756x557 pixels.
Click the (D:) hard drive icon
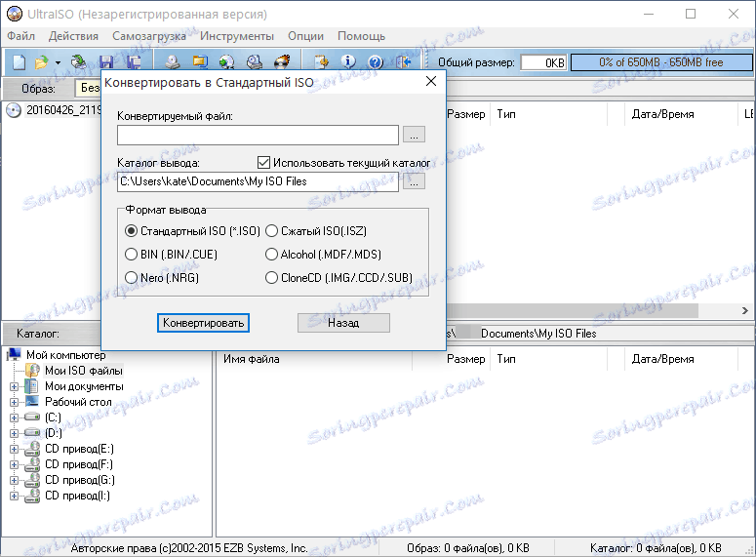(x=32, y=432)
